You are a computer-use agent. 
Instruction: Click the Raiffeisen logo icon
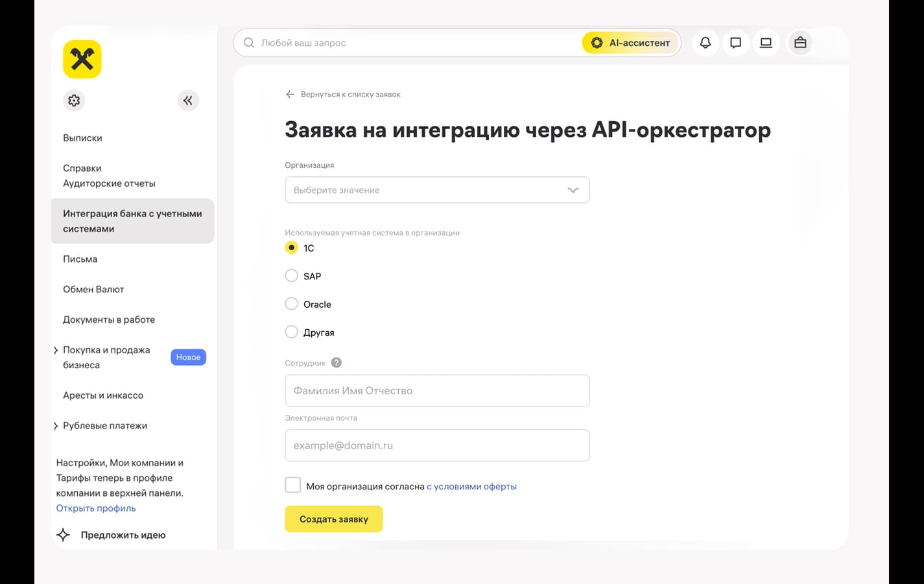pos(82,59)
